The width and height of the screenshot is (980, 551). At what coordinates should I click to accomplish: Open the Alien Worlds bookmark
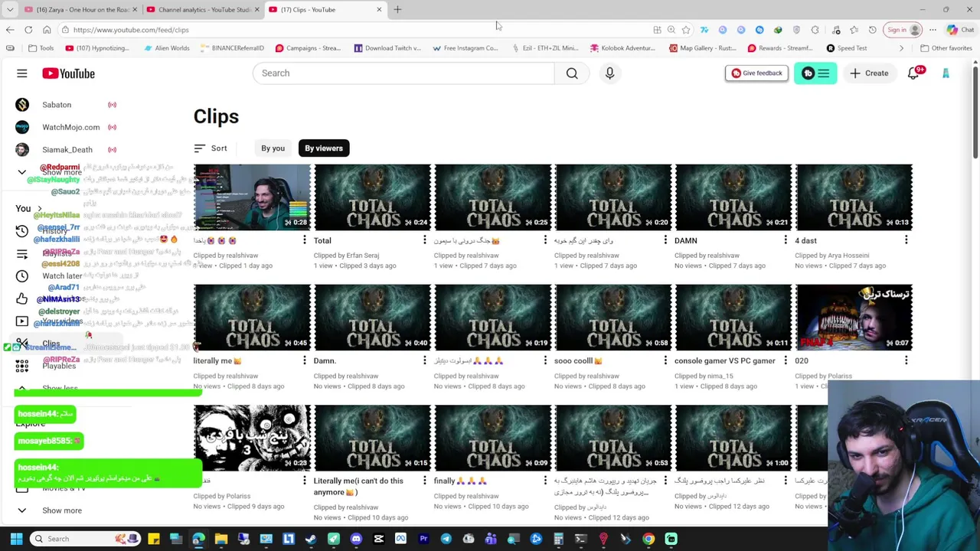click(x=166, y=48)
